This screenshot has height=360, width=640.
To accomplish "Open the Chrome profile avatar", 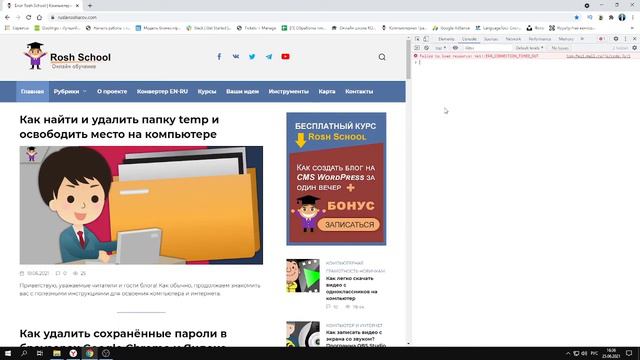I will click(x=622, y=18).
